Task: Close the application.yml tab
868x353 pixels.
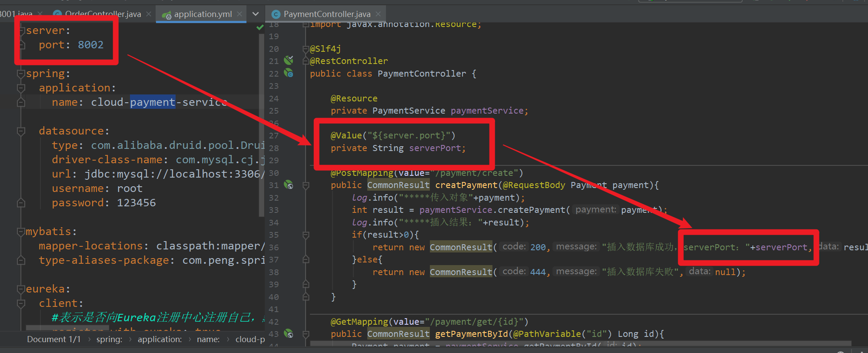Action: 239,14
